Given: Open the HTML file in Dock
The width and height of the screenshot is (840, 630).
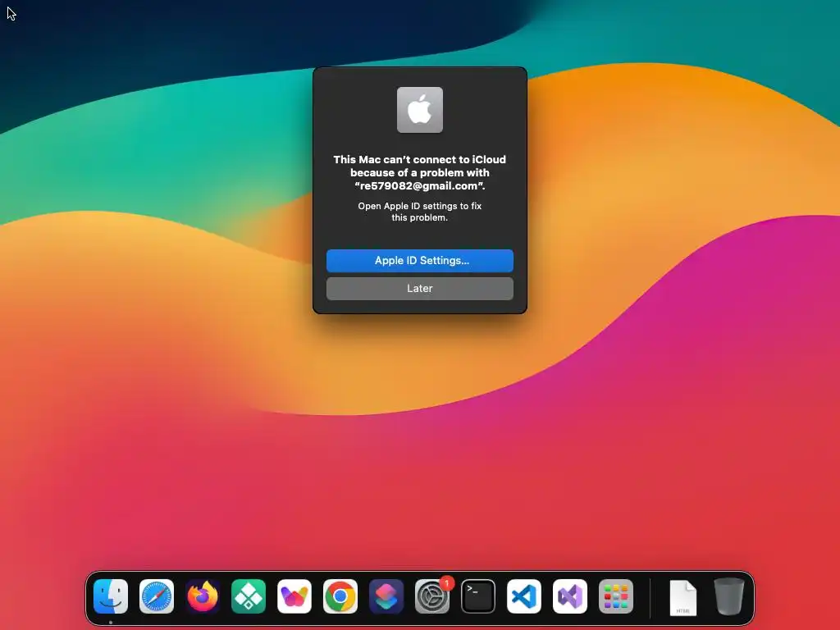Looking at the screenshot, I should [683, 597].
